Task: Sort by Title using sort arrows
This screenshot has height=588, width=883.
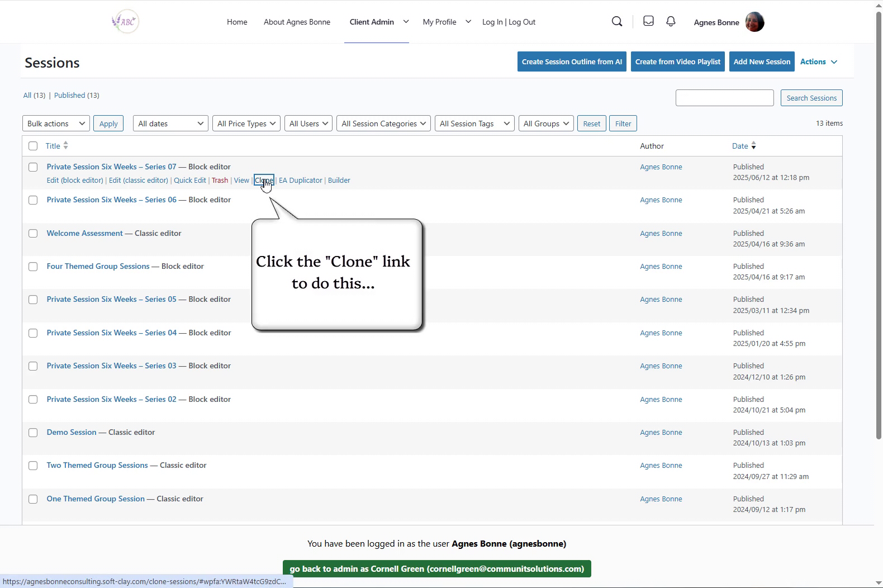Action: tap(65, 145)
